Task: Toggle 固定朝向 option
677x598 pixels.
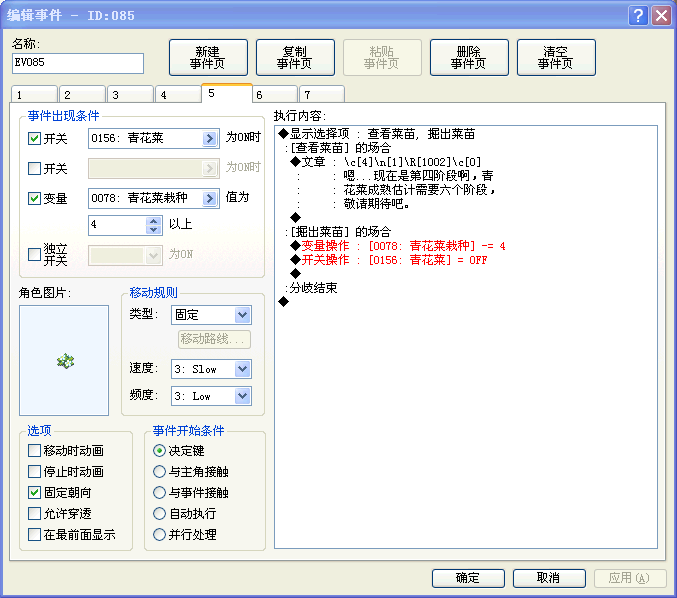Action: [x=34, y=493]
